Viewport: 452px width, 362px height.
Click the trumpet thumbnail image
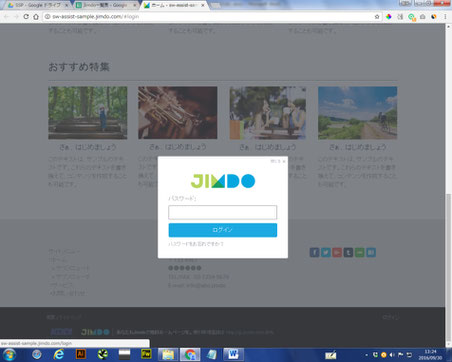pyautogui.click(x=178, y=113)
